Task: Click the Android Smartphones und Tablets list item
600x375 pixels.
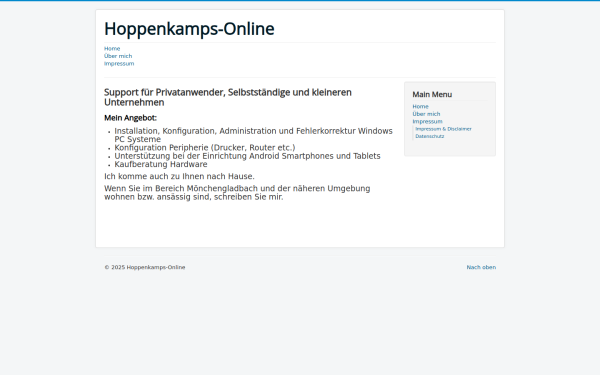Action: pos(247,156)
